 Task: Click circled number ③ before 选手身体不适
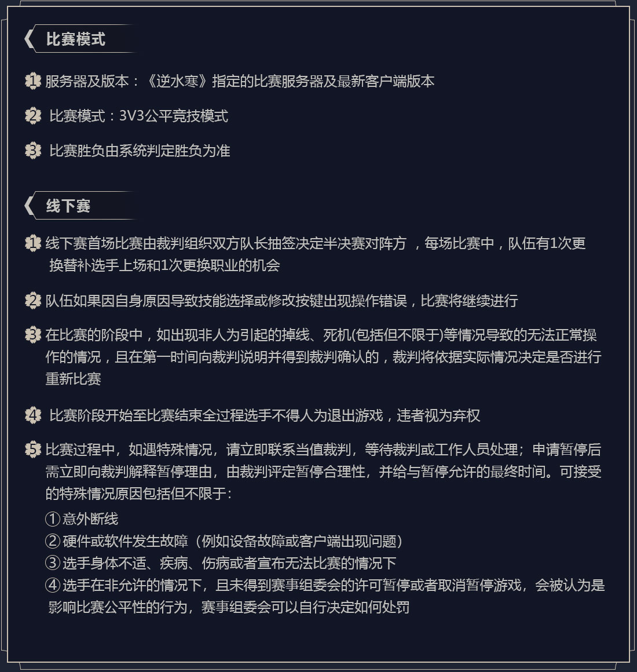53,563
